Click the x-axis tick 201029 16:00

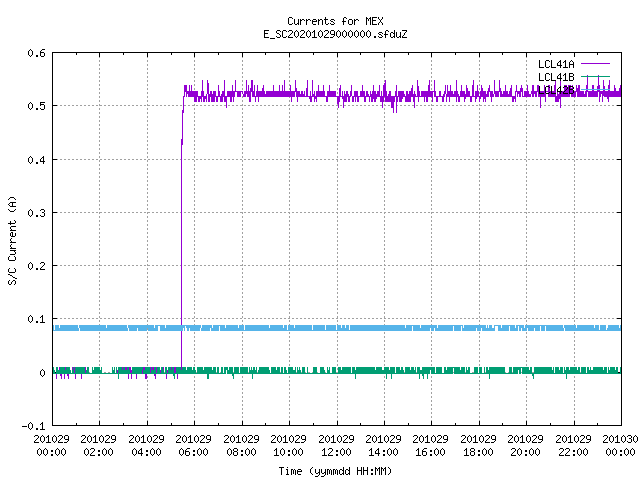coord(431,446)
